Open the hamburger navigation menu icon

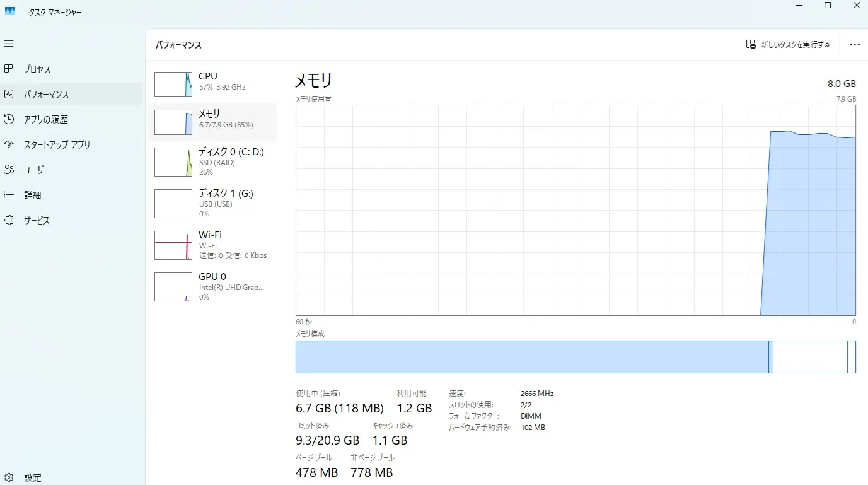click(x=9, y=44)
